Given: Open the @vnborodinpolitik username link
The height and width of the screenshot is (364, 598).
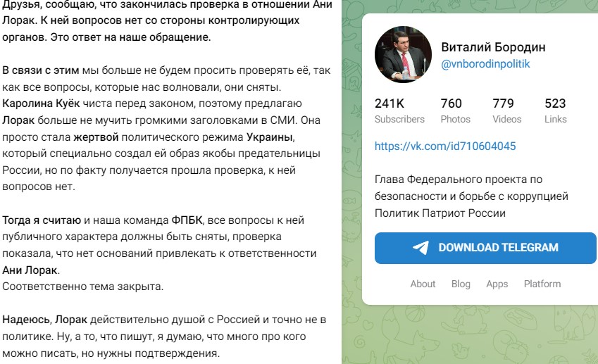Looking at the screenshot, I should click(485, 63).
